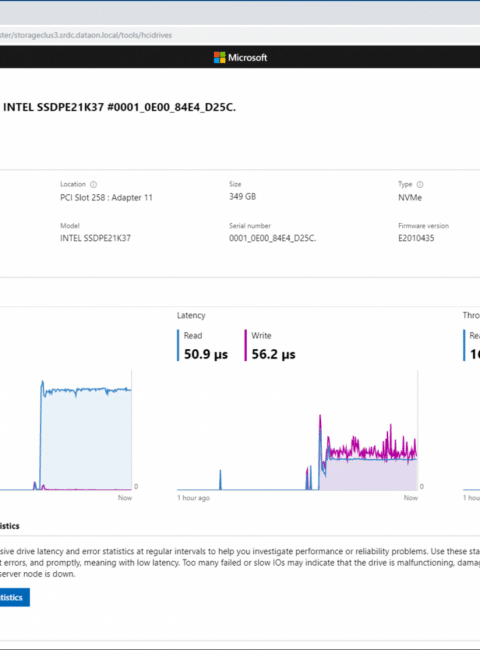Click the 'NVMe' type value

[410, 198]
